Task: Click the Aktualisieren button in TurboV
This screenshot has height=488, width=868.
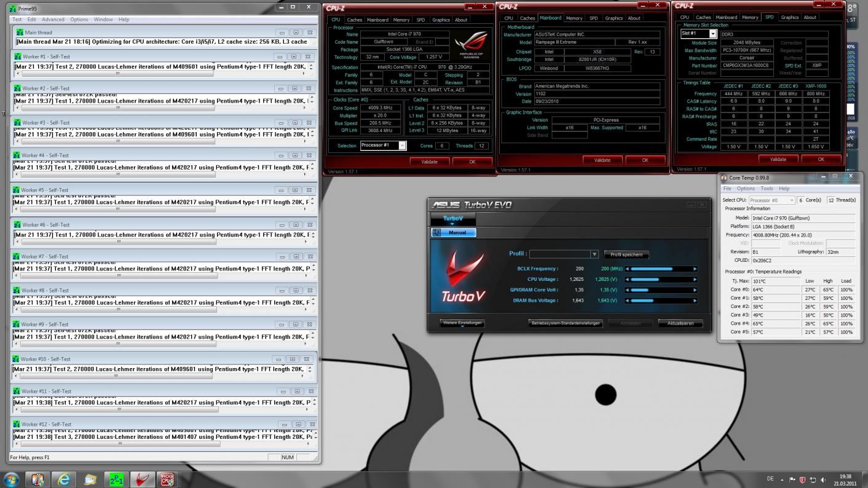Action: click(681, 323)
